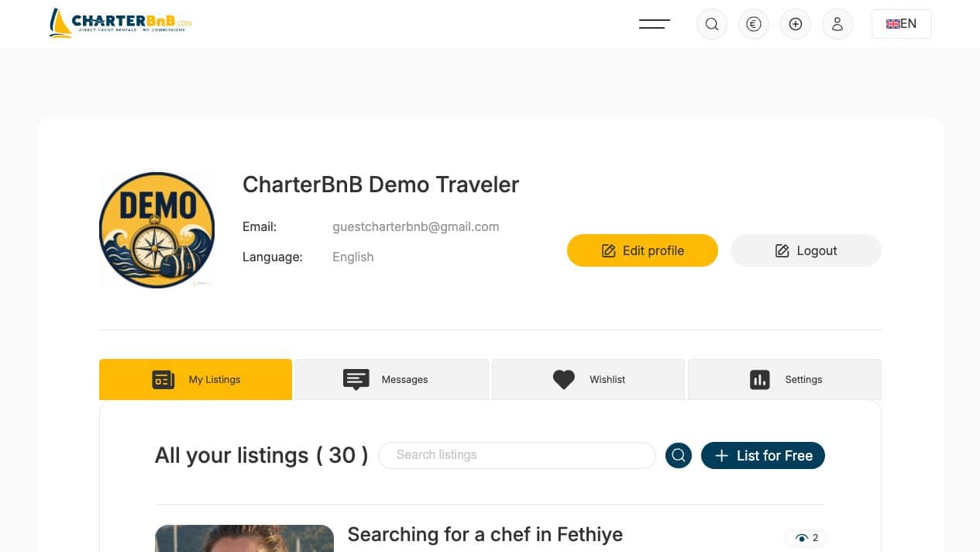Click the DEMO profile avatar
Viewport: 980px width, 552px height.
coord(157,230)
